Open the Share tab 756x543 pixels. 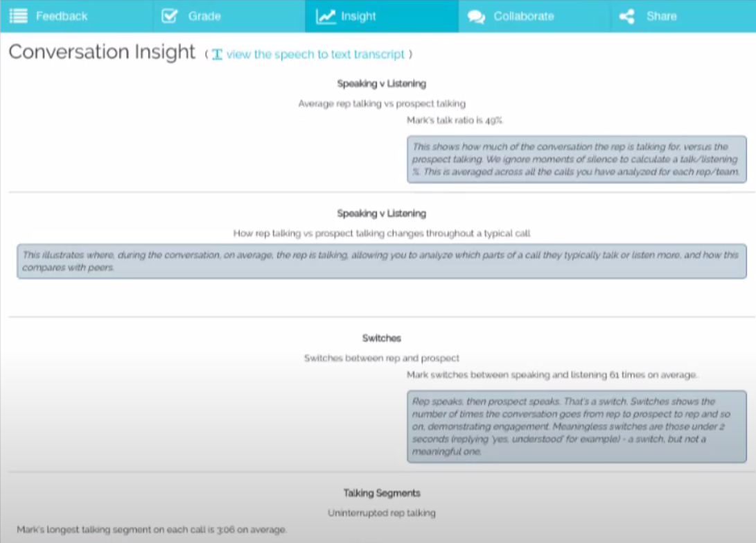pos(683,16)
